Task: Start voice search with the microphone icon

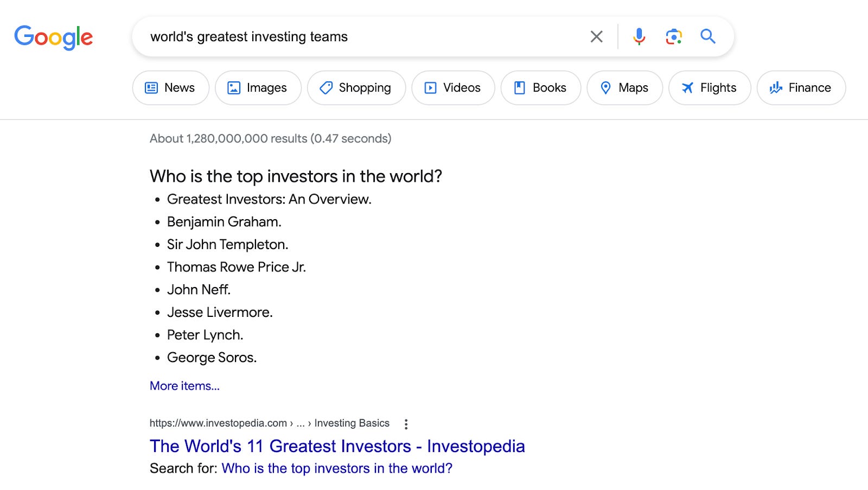Action: pos(639,36)
